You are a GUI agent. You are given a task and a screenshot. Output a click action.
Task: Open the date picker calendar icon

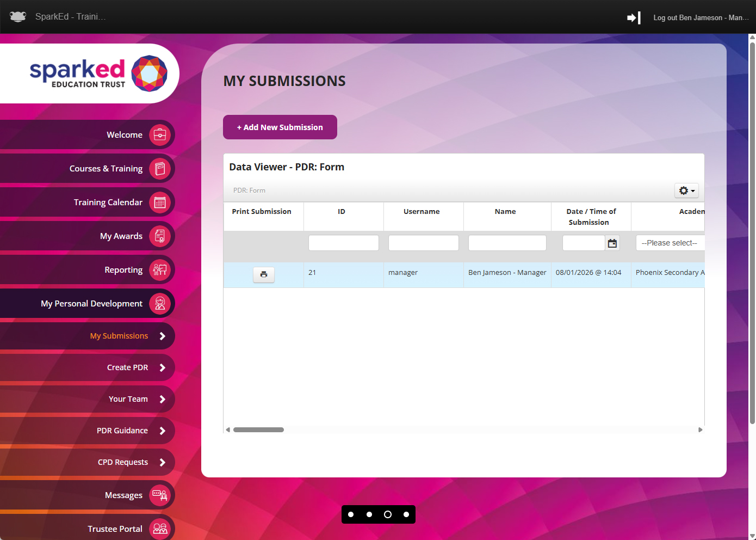[612, 243]
